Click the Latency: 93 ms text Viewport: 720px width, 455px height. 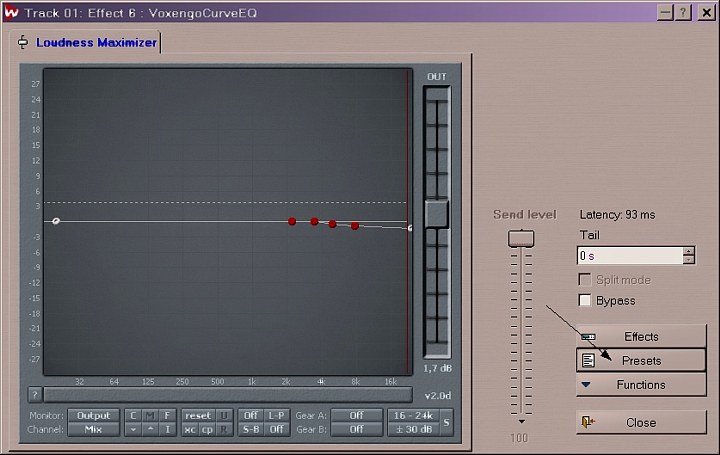(x=617, y=214)
